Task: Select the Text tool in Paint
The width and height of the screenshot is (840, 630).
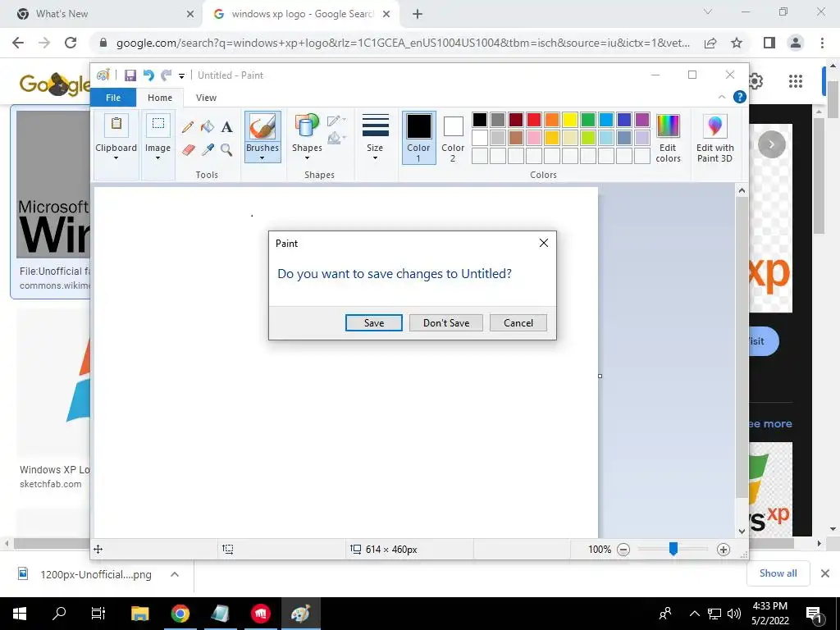Action: (x=227, y=127)
